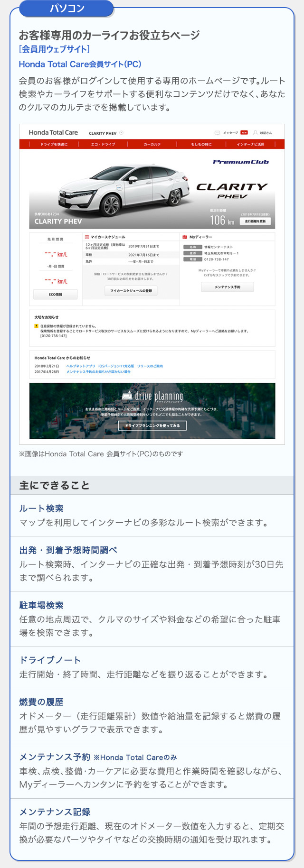Viewport: 304px width, 868px height.
Task: Open the CLARITY PHEV vehicle selector in header
Action: pyautogui.click(x=106, y=133)
